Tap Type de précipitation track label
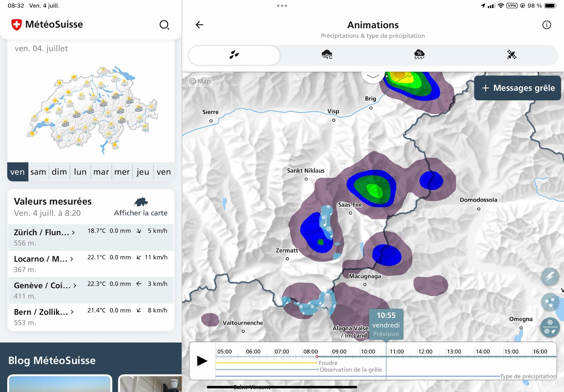Viewport: 564px width, 392px height. 528,376
